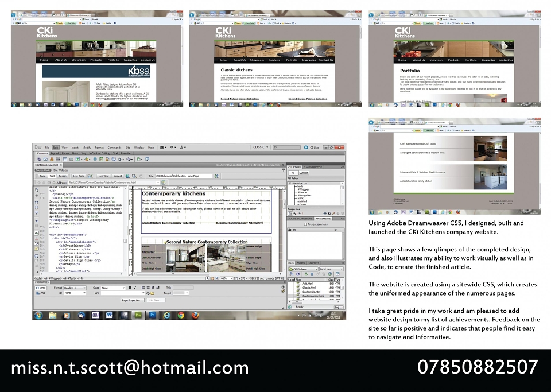
Task: Click the Dreamweaver document Title field
Action: (x=184, y=176)
